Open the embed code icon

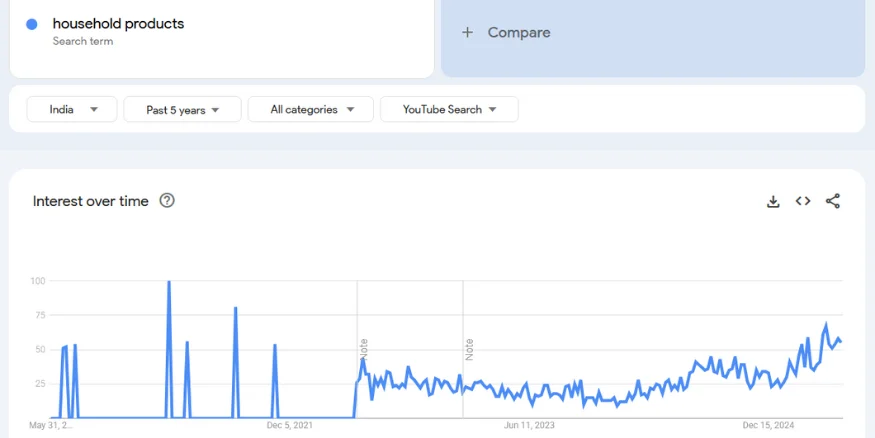(x=803, y=201)
